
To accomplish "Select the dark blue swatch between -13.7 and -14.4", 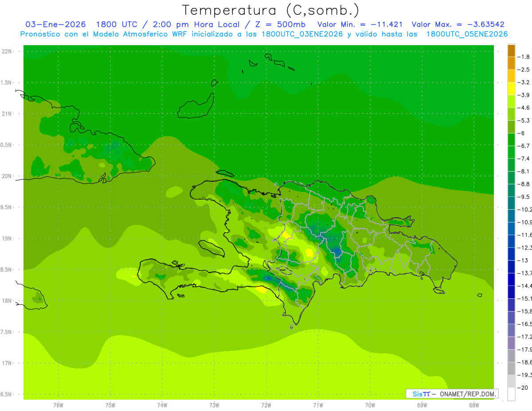I will [x=511, y=279].
